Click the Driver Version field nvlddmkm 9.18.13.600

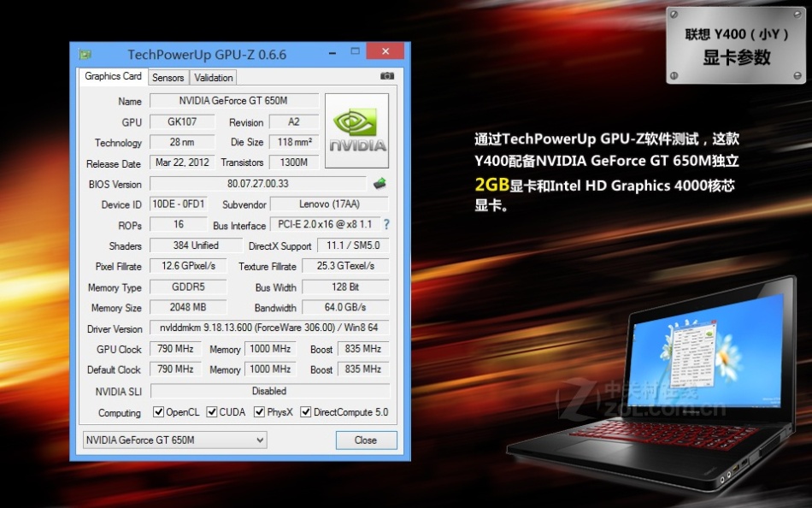(x=269, y=328)
